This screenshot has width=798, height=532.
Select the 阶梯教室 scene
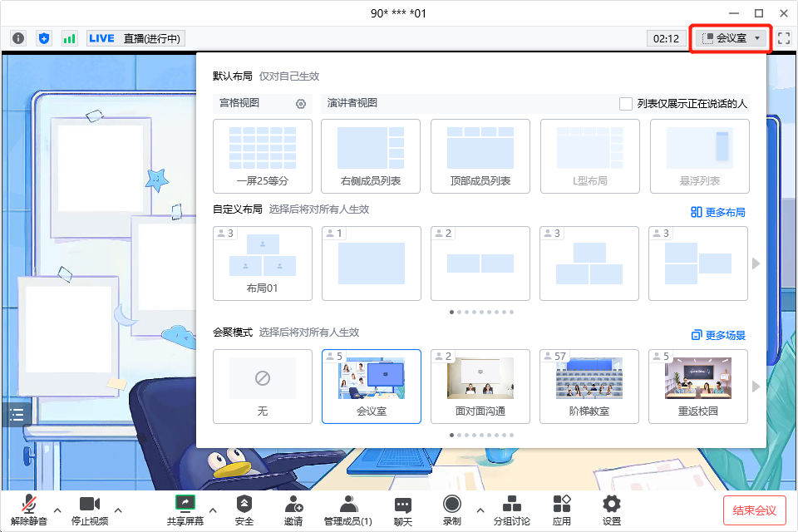pos(589,387)
